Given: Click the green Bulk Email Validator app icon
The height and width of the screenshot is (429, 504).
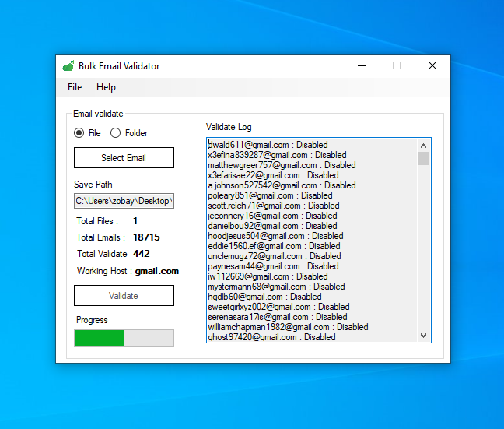Looking at the screenshot, I should pyautogui.click(x=68, y=66).
